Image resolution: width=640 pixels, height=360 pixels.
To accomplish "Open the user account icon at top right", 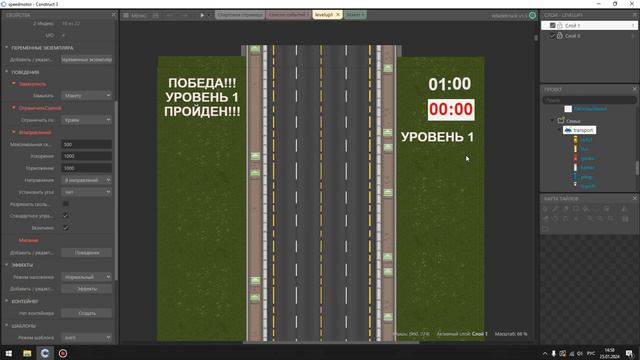I will tap(532, 16).
